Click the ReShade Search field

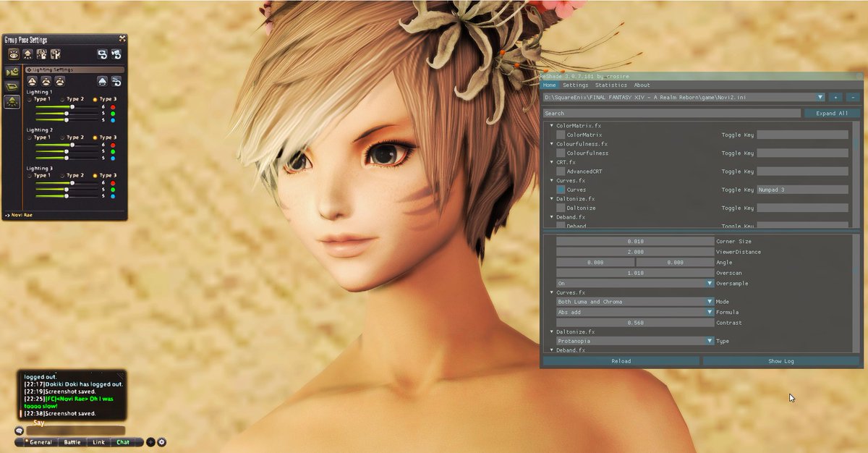[672, 114]
